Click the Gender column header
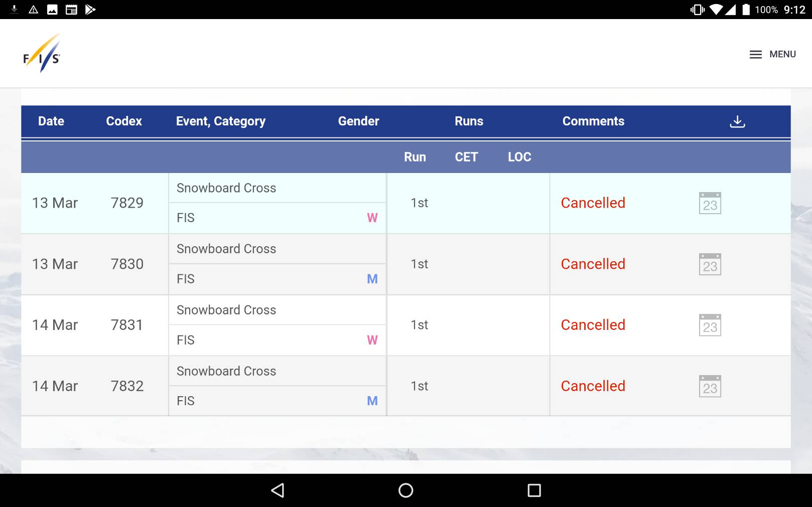Image resolution: width=812 pixels, height=507 pixels. coord(358,121)
